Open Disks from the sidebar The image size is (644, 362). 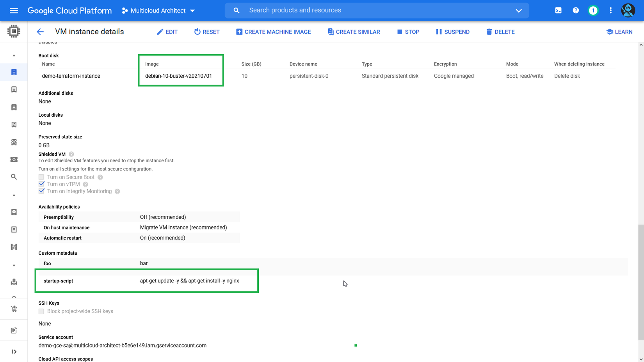[x=14, y=212]
